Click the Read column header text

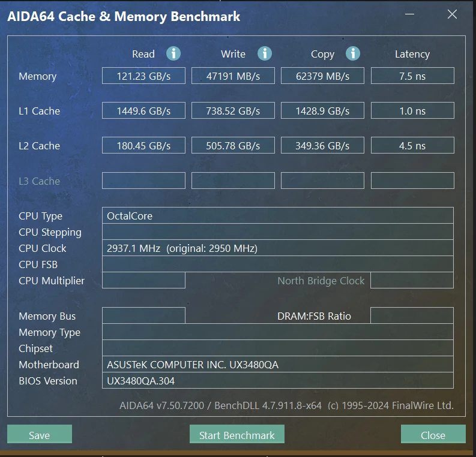pos(143,54)
